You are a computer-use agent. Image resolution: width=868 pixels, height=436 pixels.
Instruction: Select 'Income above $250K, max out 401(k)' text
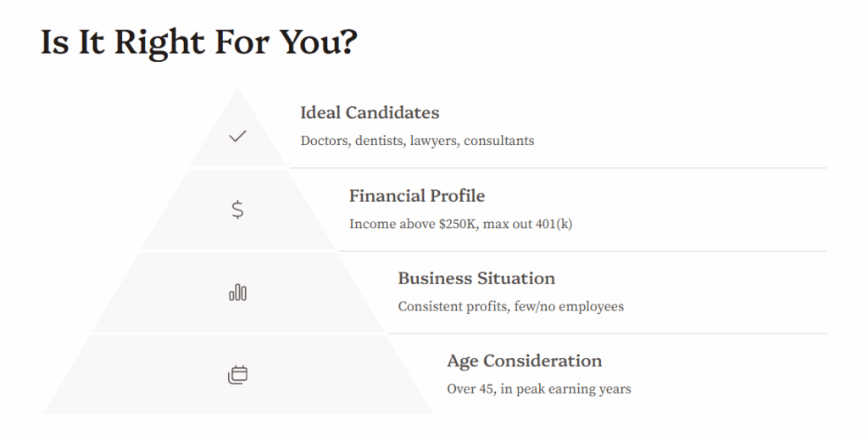coord(460,224)
